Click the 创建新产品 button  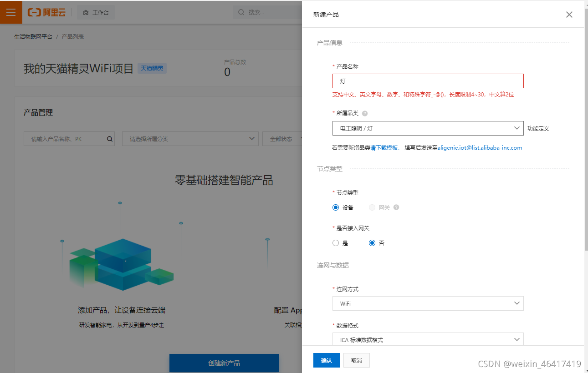[224, 363]
